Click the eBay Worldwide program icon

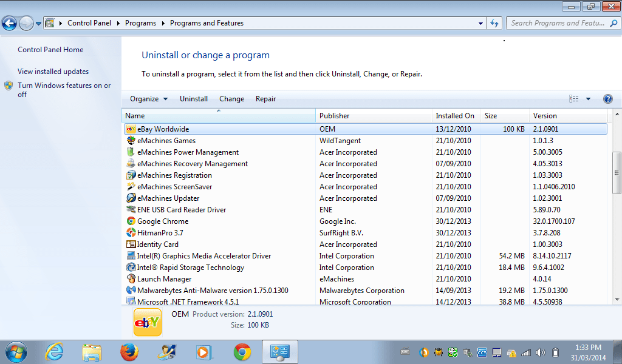(131, 129)
